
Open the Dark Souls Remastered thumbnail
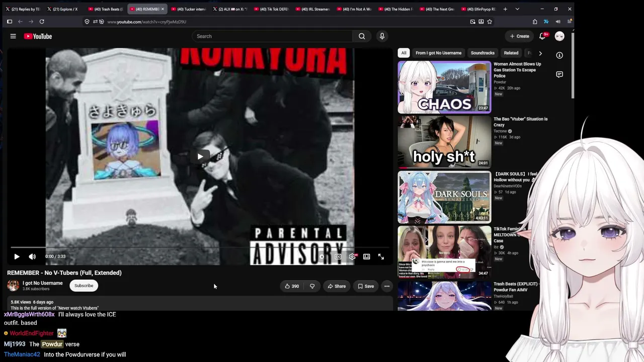(x=444, y=197)
